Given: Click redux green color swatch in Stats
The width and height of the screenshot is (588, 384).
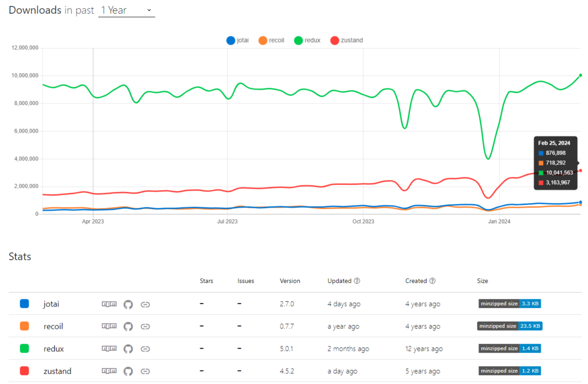Looking at the screenshot, I should [24, 349].
